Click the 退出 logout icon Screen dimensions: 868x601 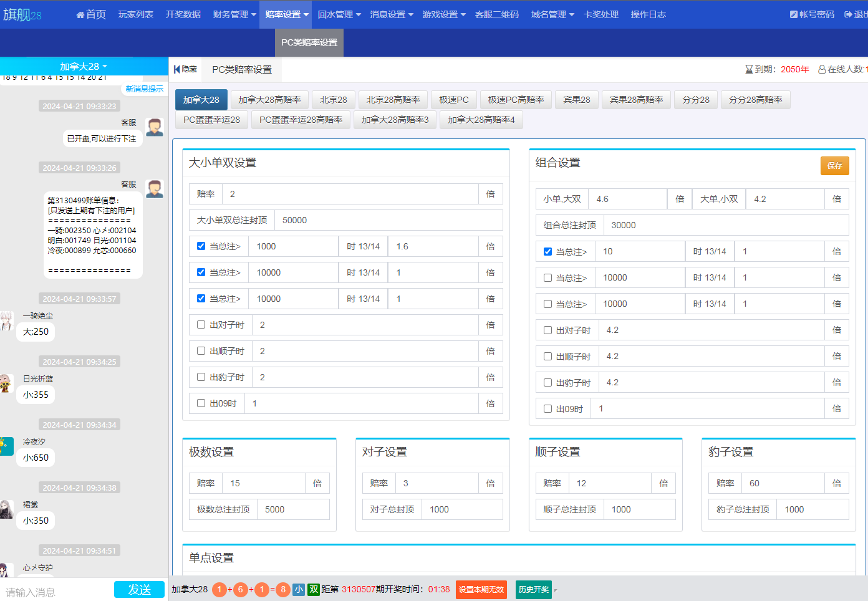point(848,14)
